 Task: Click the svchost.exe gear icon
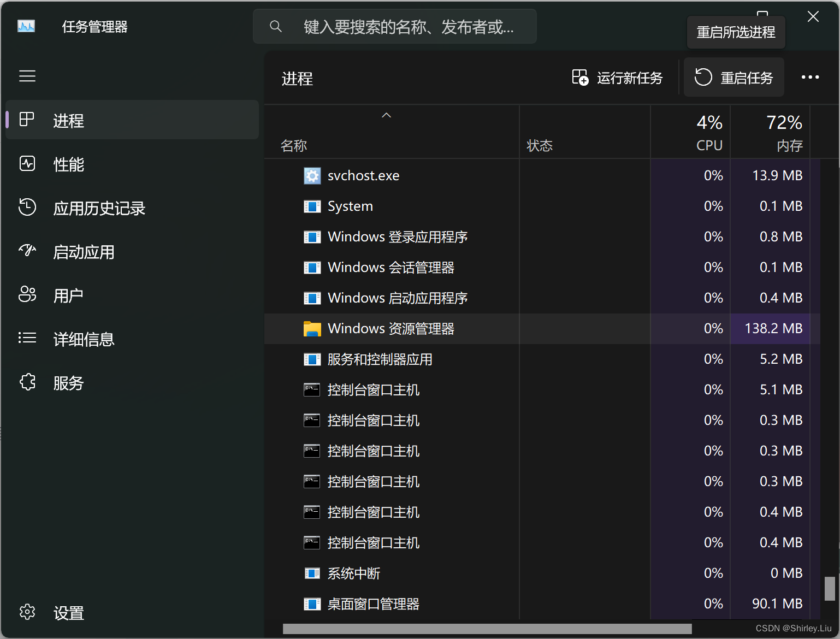(312, 176)
